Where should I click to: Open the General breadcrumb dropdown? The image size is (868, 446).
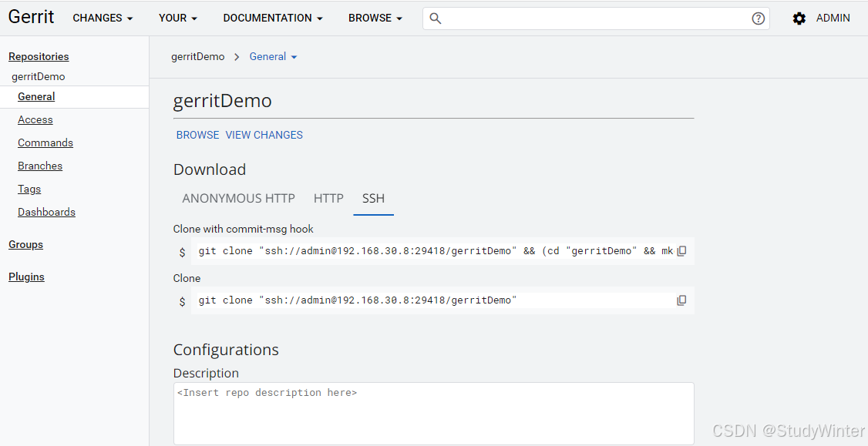273,56
